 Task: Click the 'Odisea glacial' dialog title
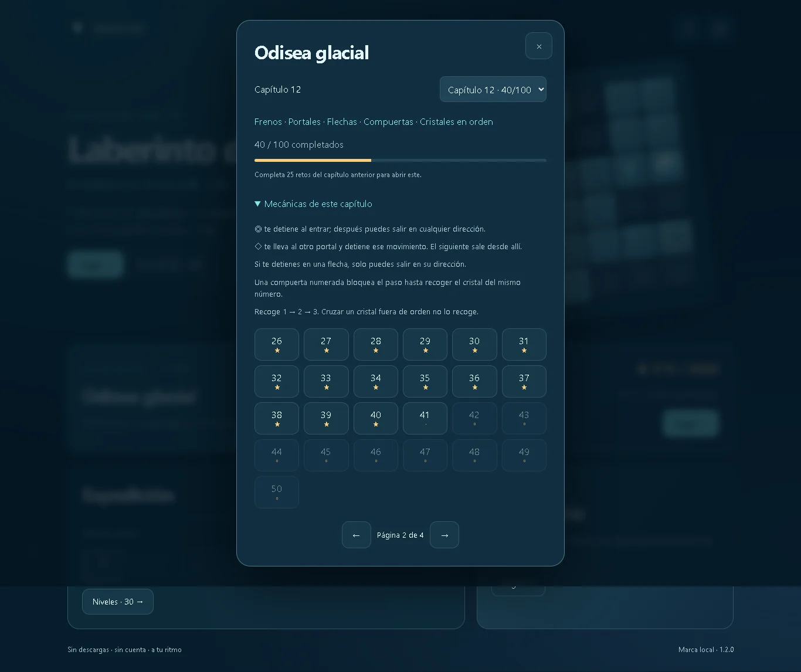click(x=312, y=53)
